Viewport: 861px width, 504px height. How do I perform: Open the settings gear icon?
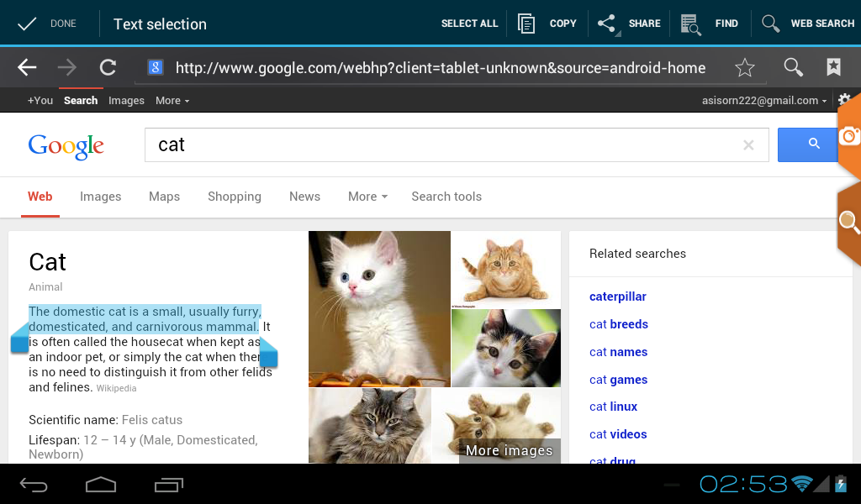(x=844, y=99)
